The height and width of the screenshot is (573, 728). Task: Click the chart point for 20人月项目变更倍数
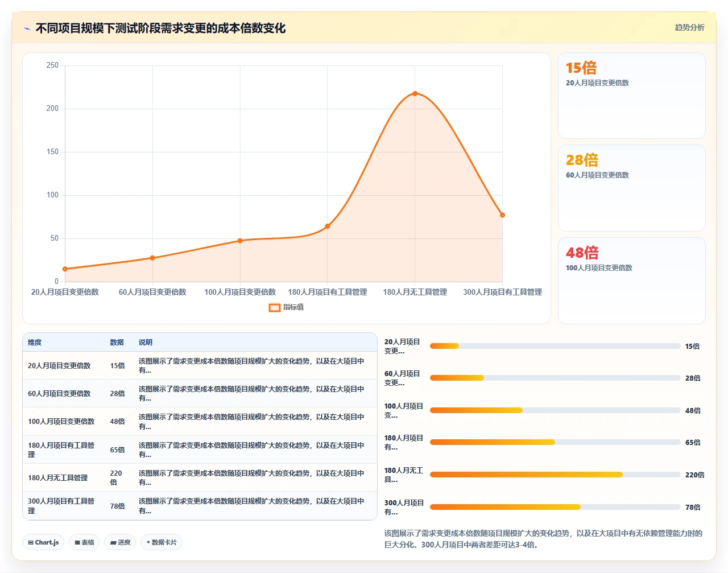pos(65,269)
